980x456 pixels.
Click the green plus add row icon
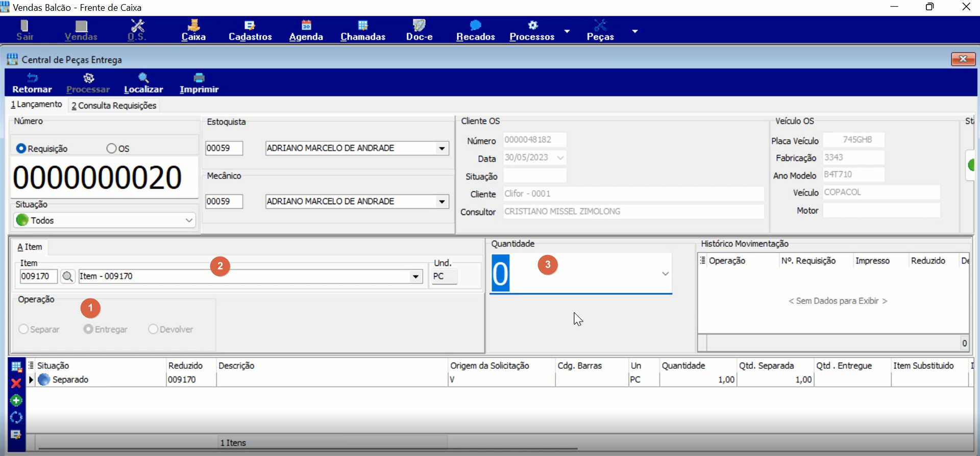(16, 400)
